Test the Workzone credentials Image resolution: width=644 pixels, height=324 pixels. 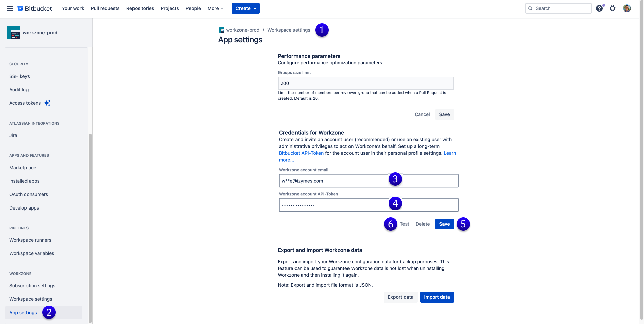[404, 224]
